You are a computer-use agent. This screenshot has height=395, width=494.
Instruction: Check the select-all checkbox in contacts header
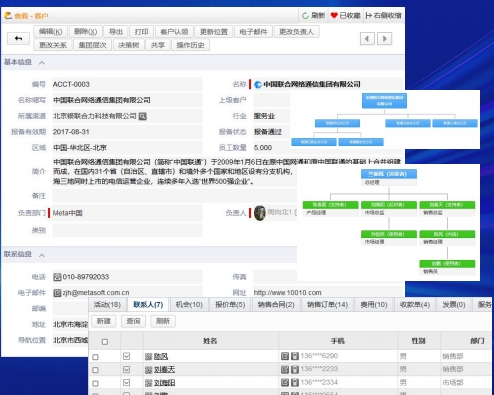pyautogui.click(x=105, y=342)
